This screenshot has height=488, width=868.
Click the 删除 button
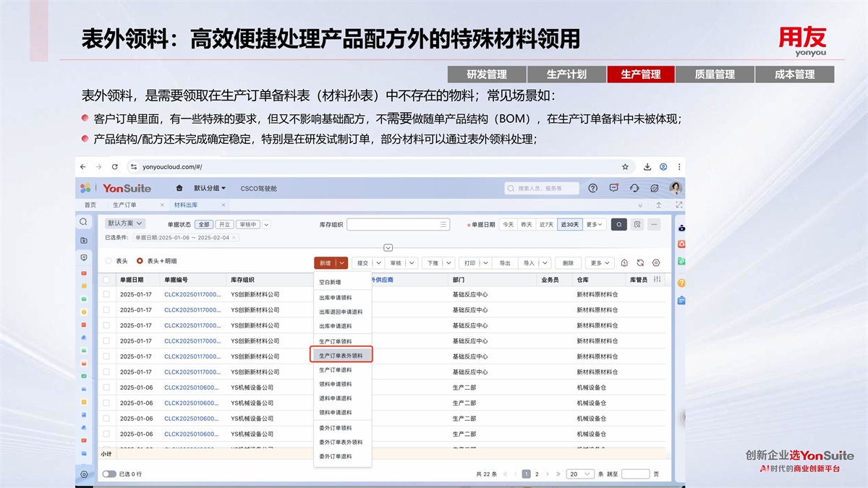click(x=568, y=263)
